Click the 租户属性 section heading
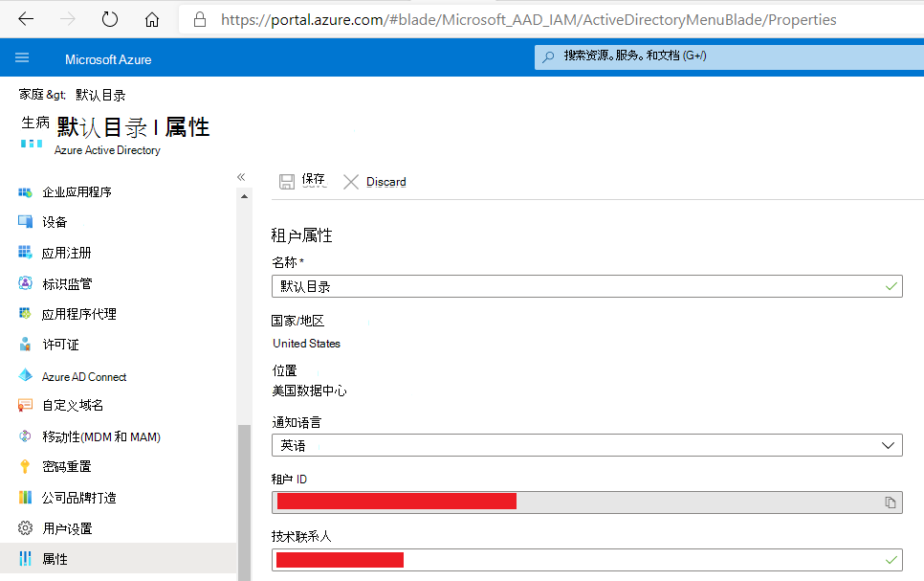The height and width of the screenshot is (581, 924). (x=301, y=235)
